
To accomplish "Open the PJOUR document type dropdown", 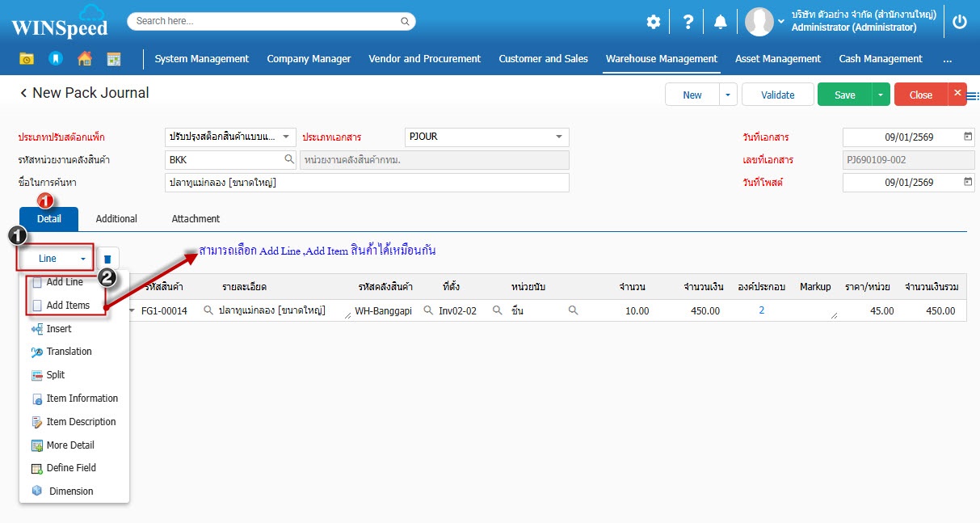I will [x=558, y=137].
